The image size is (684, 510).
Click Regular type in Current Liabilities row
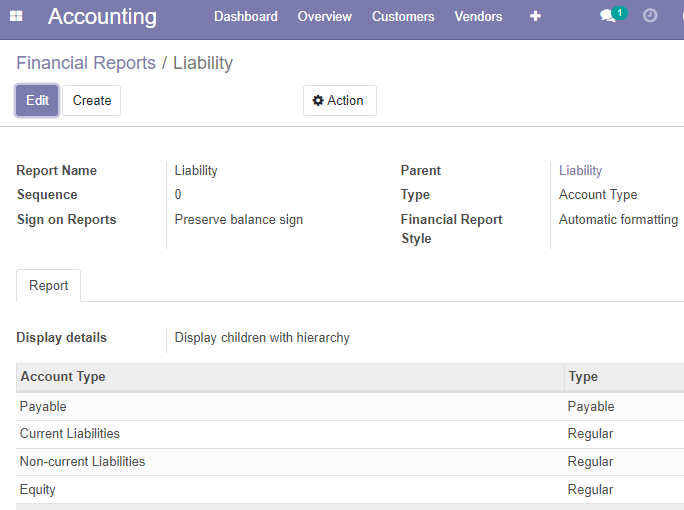click(x=590, y=434)
